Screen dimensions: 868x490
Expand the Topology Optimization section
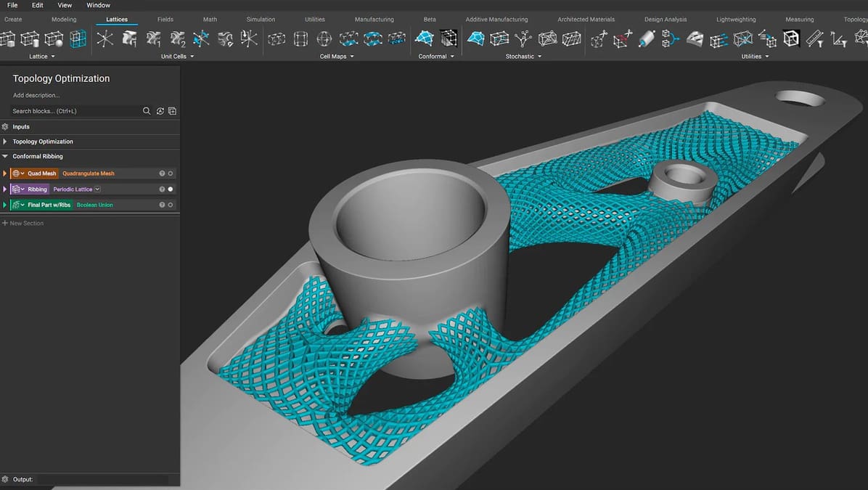[x=6, y=141]
